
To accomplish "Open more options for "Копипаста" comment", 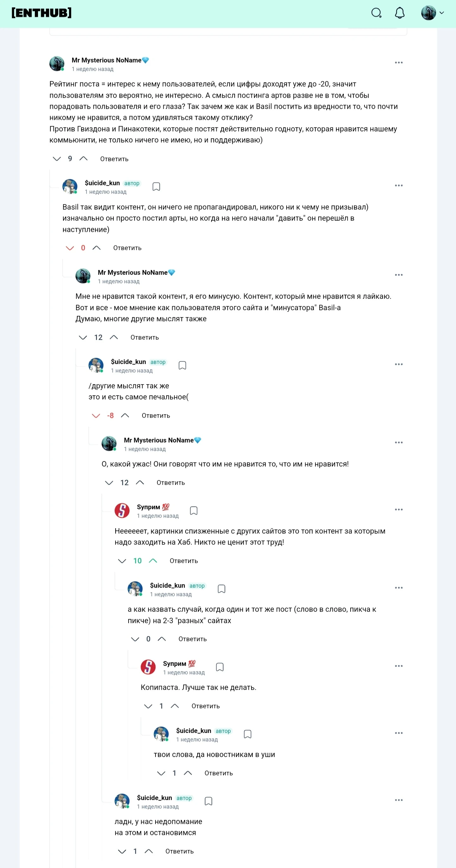I will click(x=399, y=666).
